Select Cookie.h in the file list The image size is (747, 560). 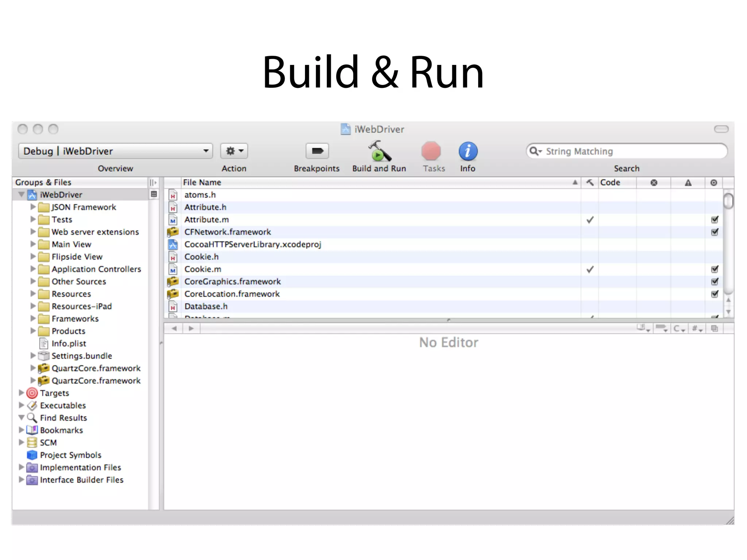coord(443,257)
